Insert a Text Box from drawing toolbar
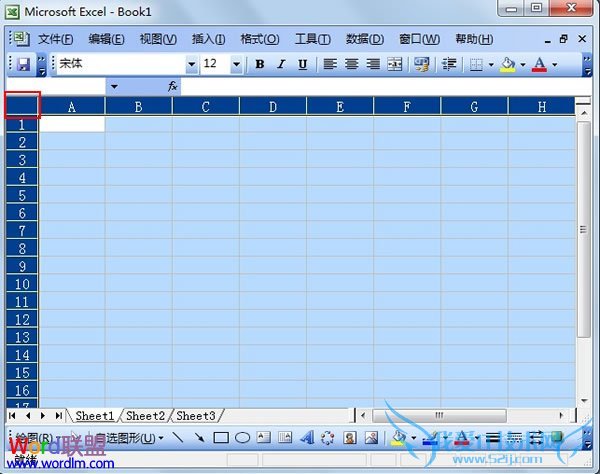 264,437
